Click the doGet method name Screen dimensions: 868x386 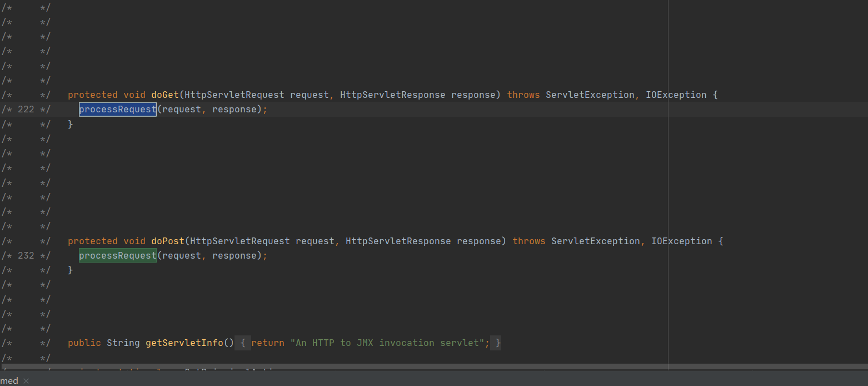point(165,95)
